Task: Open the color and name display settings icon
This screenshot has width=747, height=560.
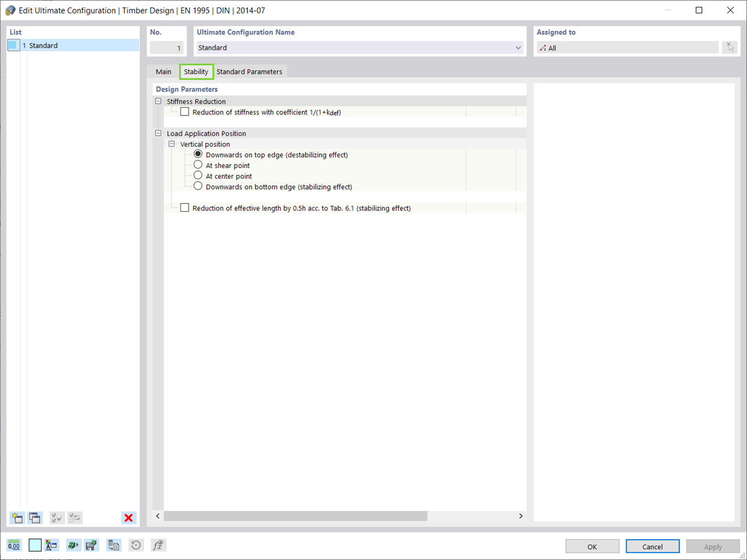Action: point(51,545)
